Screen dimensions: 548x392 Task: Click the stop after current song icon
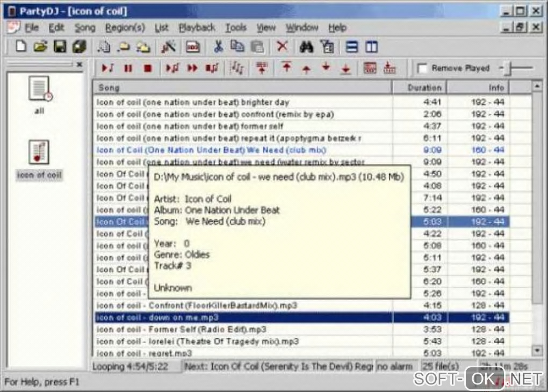(x=212, y=68)
